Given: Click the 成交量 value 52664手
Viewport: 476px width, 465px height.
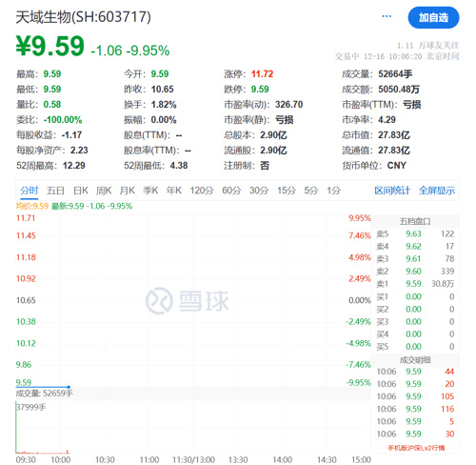Looking at the screenshot, I should [395, 74].
